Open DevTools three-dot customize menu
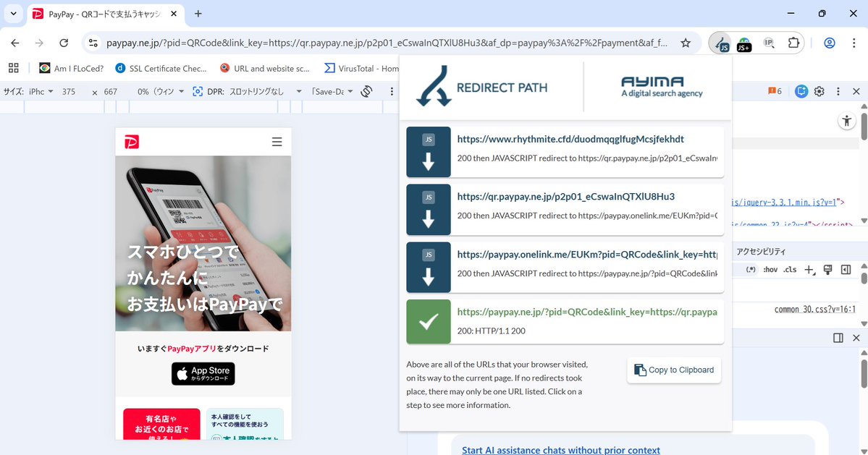This screenshot has height=455, width=868. pyautogui.click(x=838, y=91)
